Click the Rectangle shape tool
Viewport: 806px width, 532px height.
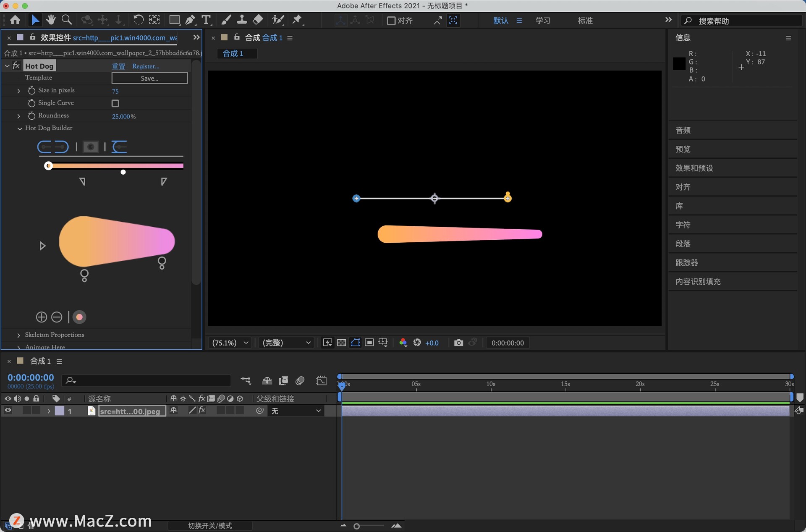click(174, 20)
